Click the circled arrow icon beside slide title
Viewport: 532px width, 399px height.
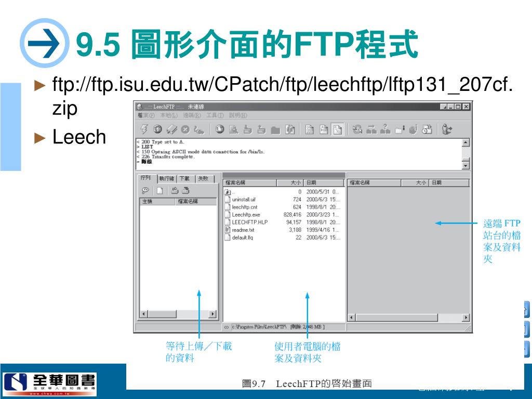[45, 43]
